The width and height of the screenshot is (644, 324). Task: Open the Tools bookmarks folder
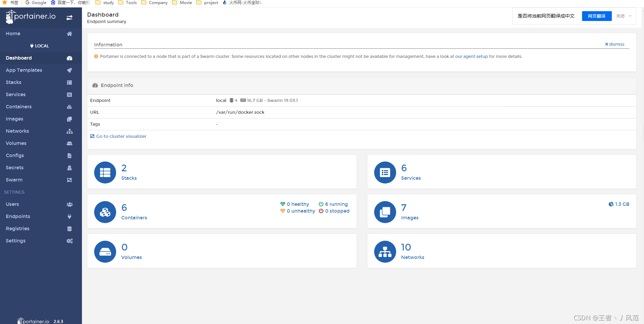click(x=128, y=3)
